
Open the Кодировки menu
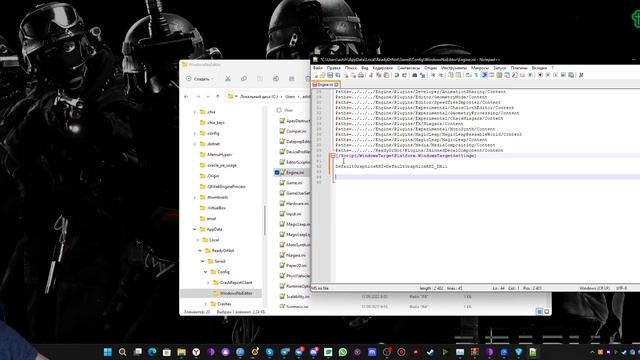[383, 68]
